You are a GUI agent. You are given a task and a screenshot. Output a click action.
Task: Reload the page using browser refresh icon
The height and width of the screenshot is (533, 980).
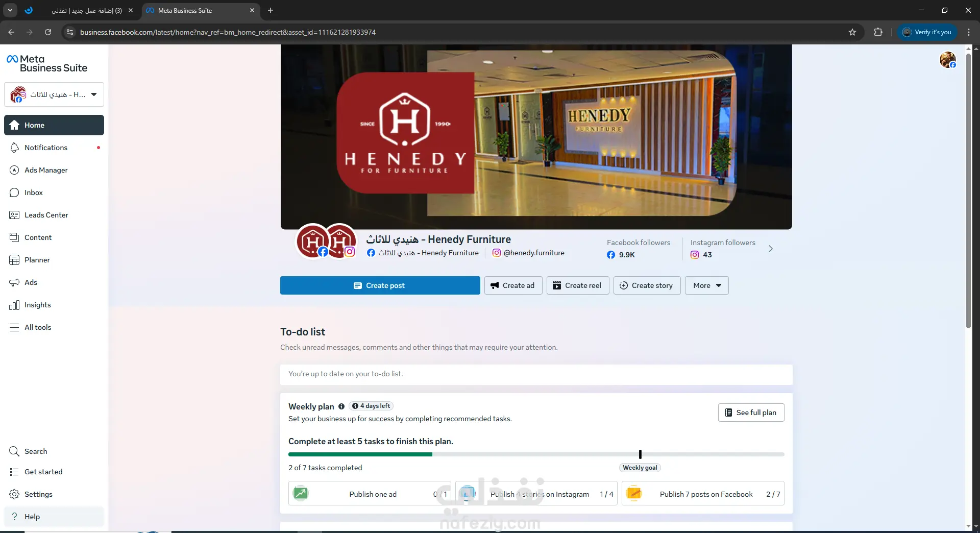pos(48,32)
